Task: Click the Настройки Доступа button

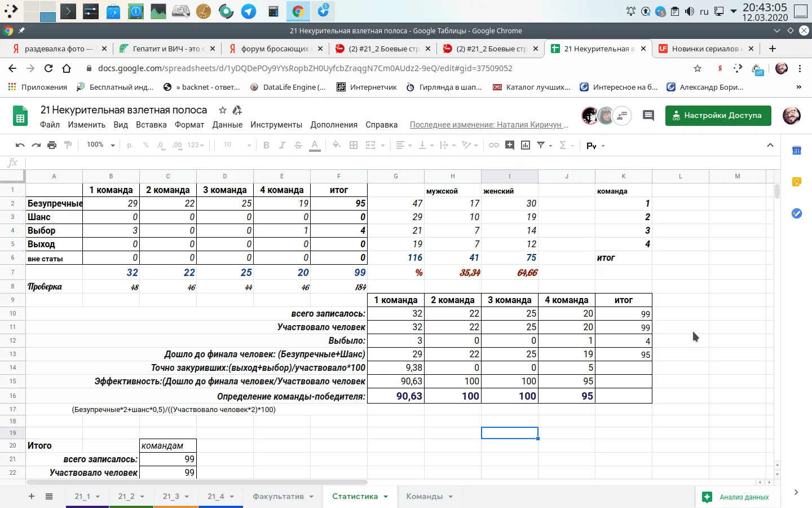Action: pos(718,116)
